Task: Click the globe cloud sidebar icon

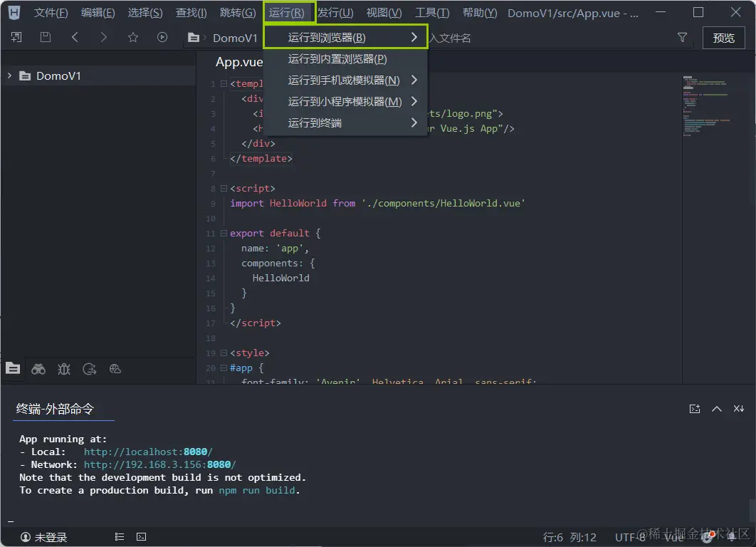Action: click(x=115, y=370)
